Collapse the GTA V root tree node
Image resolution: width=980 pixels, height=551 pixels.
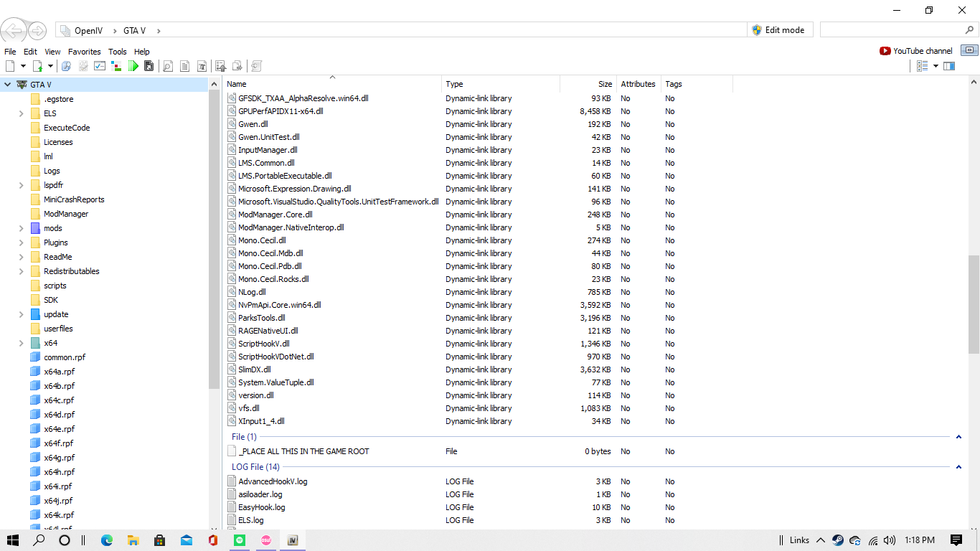tap(7, 85)
